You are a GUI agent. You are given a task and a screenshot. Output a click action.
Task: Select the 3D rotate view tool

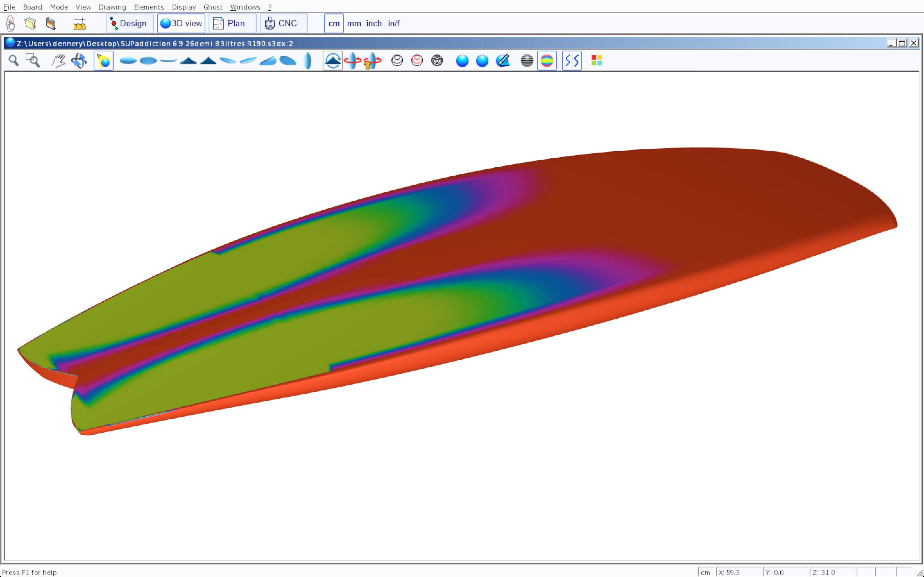pos(79,61)
